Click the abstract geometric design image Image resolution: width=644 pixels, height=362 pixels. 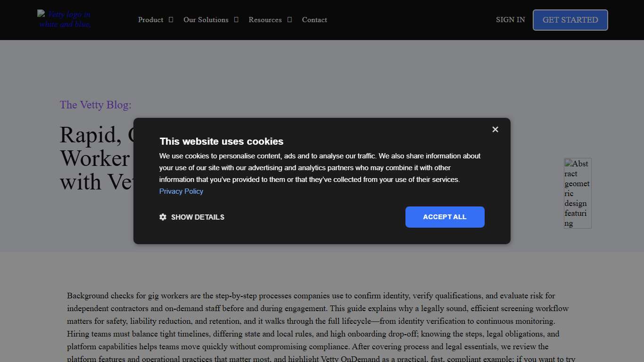coord(578,193)
